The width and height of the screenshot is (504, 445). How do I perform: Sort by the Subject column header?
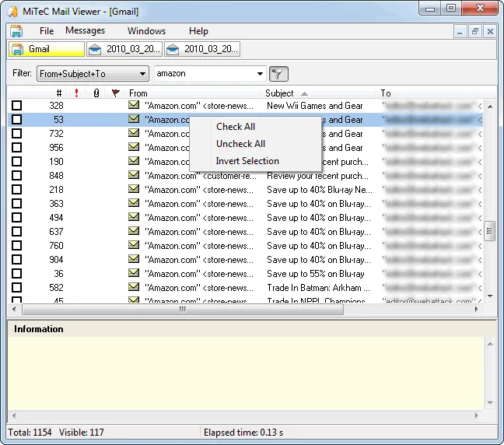tap(317, 93)
